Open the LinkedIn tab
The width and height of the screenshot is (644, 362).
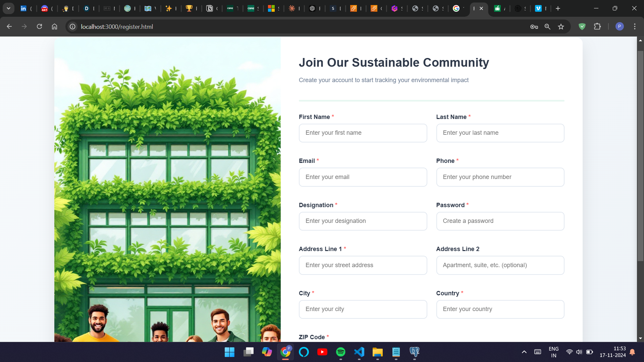23,8
